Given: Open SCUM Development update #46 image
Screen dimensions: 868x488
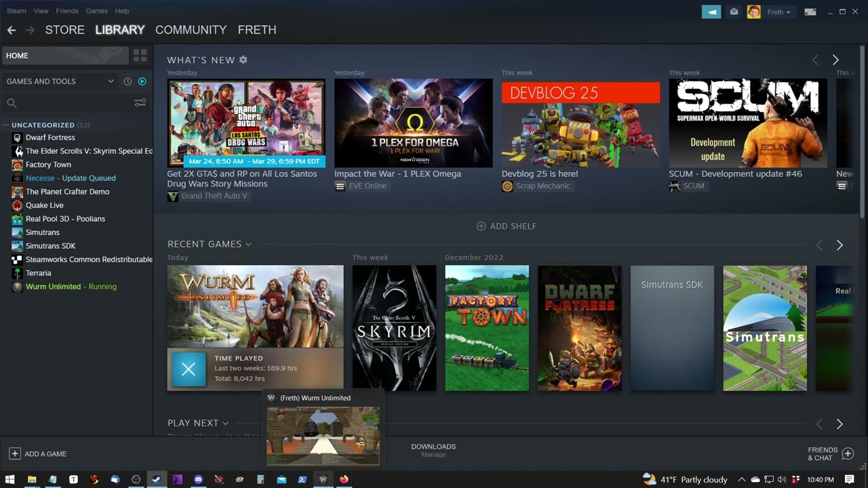Looking at the screenshot, I should pos(748,123).
